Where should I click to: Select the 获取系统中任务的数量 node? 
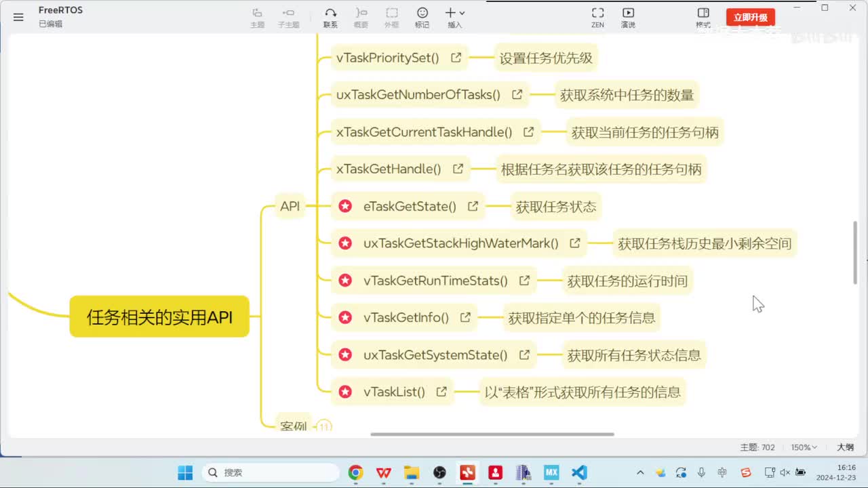click(627, 95)
